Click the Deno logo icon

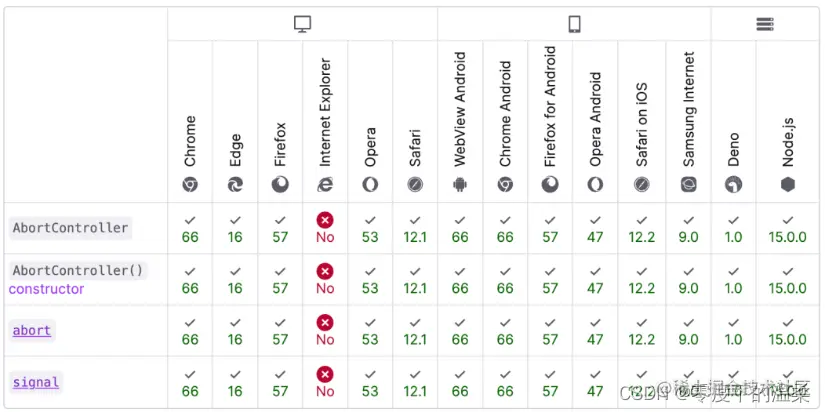(x=734, y=184)
